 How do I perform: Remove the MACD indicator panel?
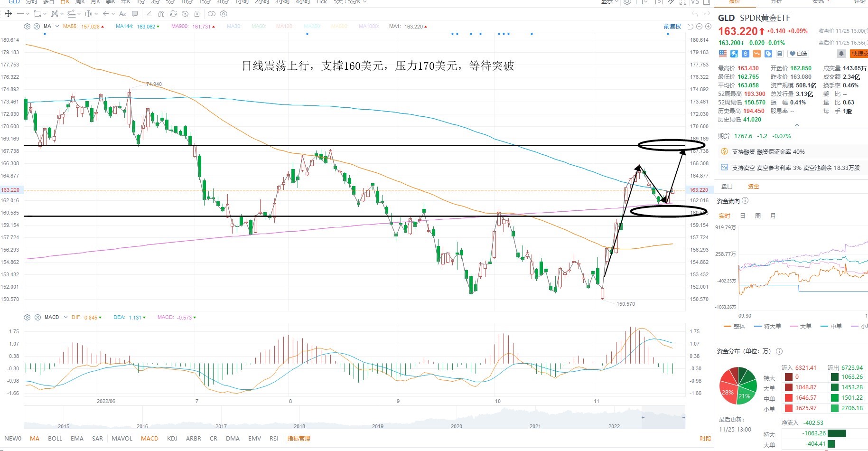[37, 317]
